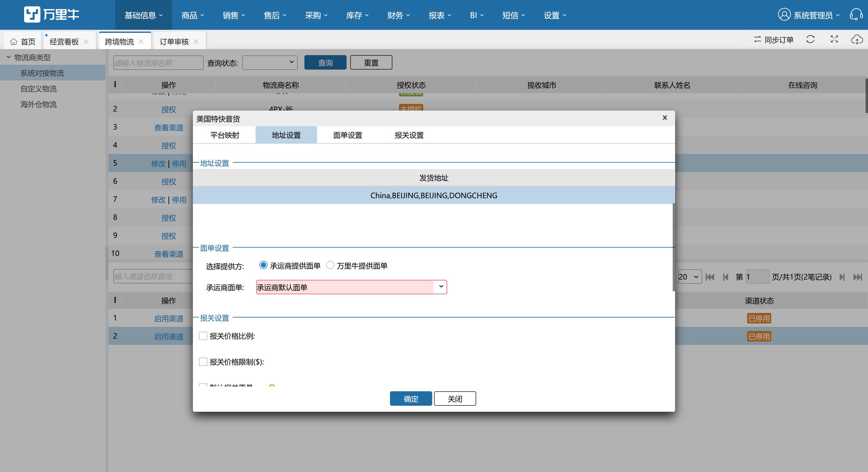This screenshot has width=868, height=472.
Task: Click the page number input field
Action: (757, 277)
